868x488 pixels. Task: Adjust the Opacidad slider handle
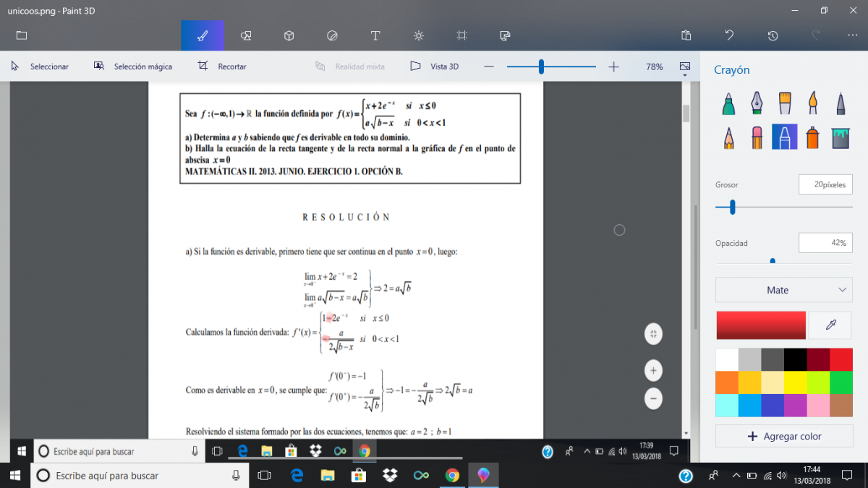[x=773, y=261]
